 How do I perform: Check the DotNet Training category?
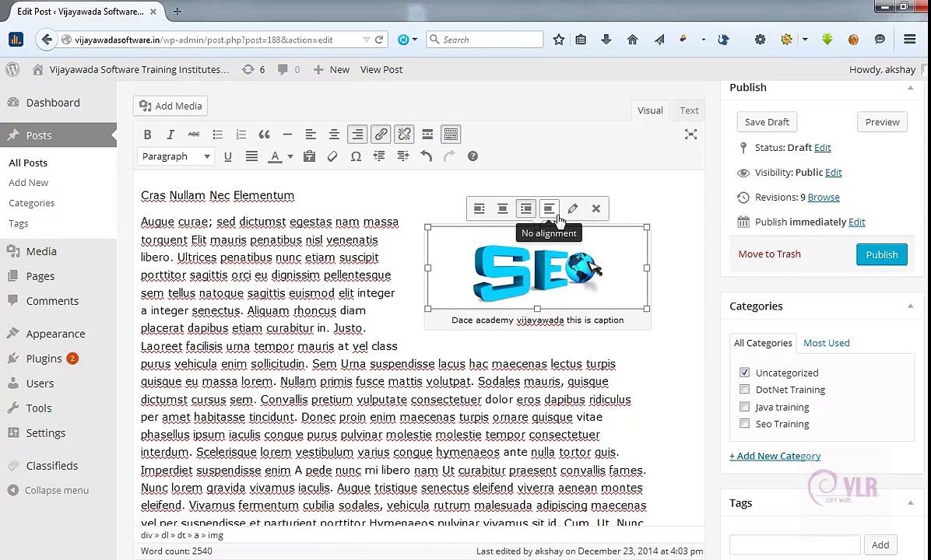coord(744,390)
